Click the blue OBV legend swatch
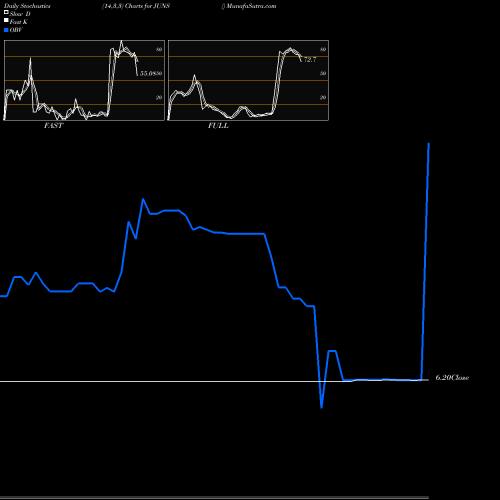 pyautogui.click(x=6, y=30)
